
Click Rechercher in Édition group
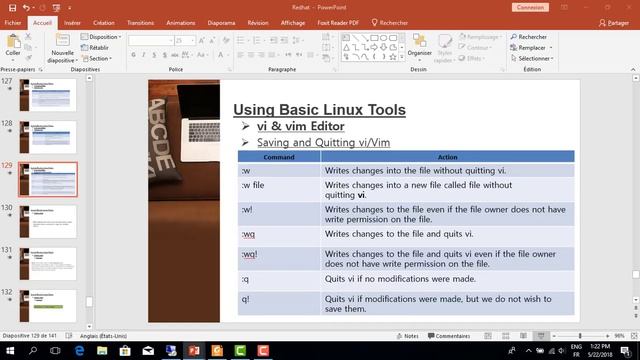(529, 37)
